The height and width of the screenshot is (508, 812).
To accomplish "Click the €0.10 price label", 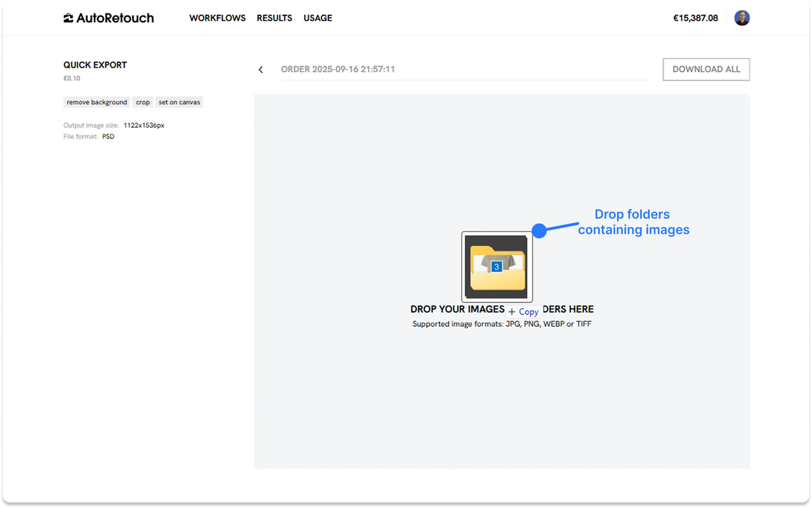I will [x=71, y=78].
